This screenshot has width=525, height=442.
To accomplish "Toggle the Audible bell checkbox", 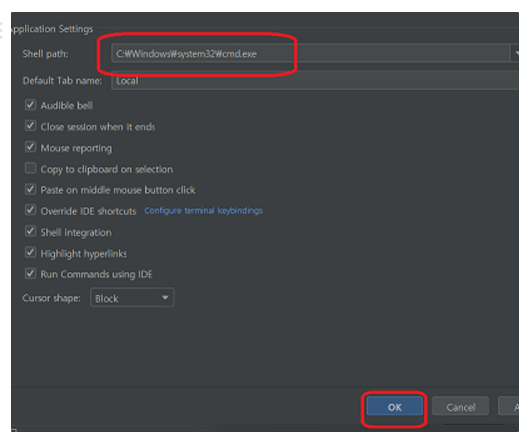I will coord(30,105).
